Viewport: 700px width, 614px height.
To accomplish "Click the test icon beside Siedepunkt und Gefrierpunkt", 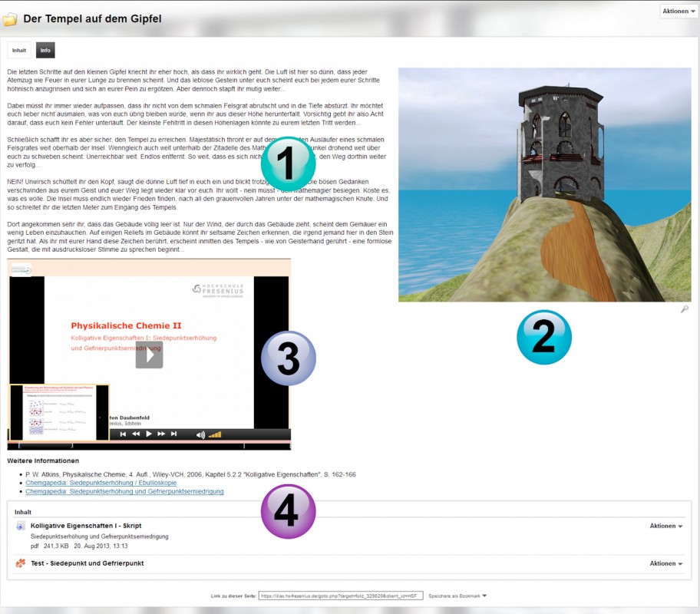I will point(21,563).
